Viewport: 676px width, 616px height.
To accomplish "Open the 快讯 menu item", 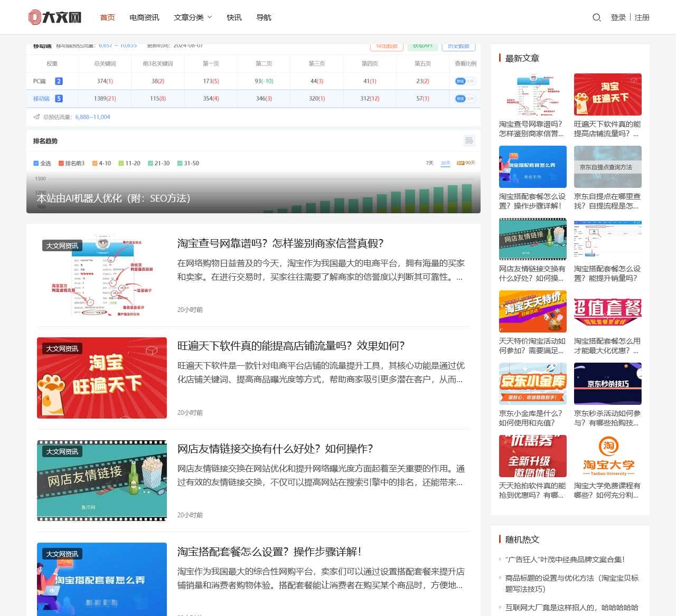I will point(234,17).
